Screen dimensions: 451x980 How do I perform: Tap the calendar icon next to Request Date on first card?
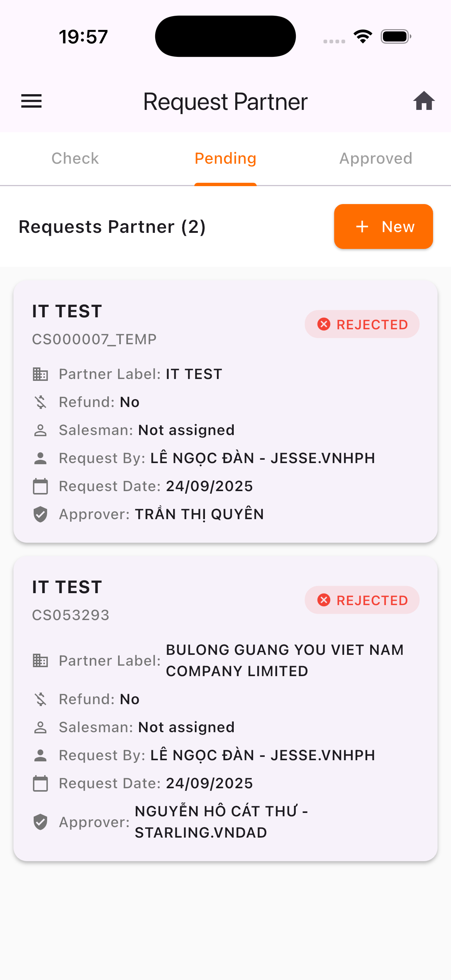40,486
